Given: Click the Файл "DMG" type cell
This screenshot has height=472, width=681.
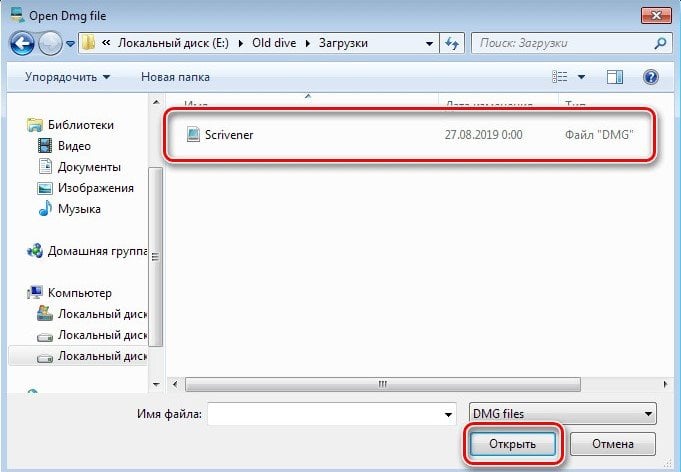Looking at the screenshot, I should point(599,135).
